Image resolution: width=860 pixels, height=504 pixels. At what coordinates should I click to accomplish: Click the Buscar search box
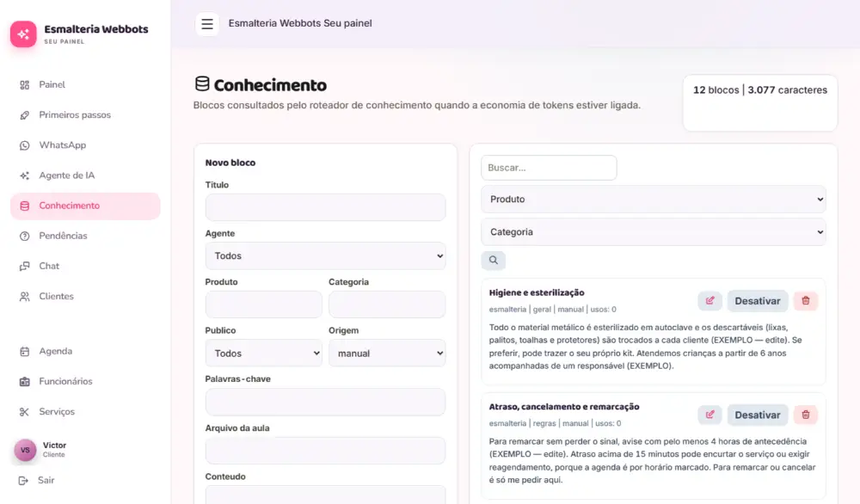click(549, 168)
